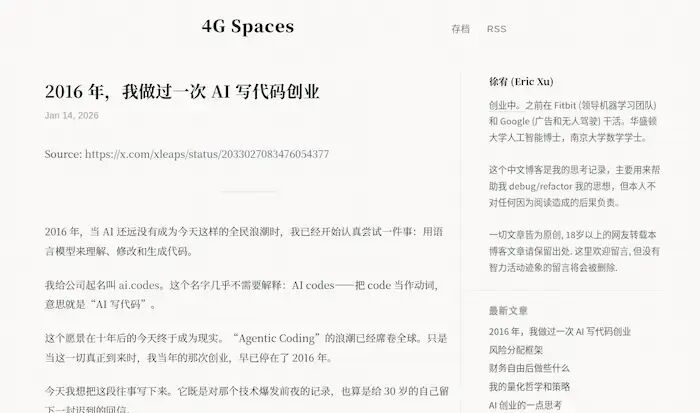Click the sidebar notice beginning 一切文章皆为原创

(574, 251)
